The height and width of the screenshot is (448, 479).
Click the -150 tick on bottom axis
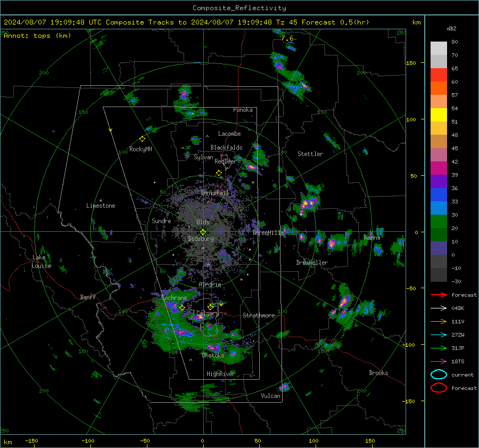(x=31, y=441)
